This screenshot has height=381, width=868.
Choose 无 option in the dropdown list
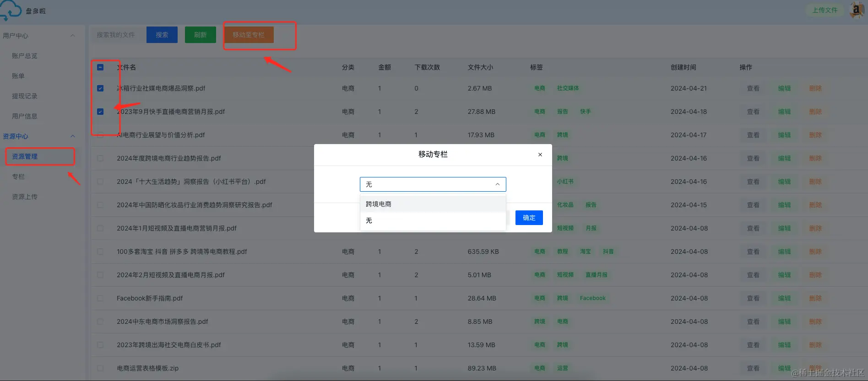[x=433, y=220]
